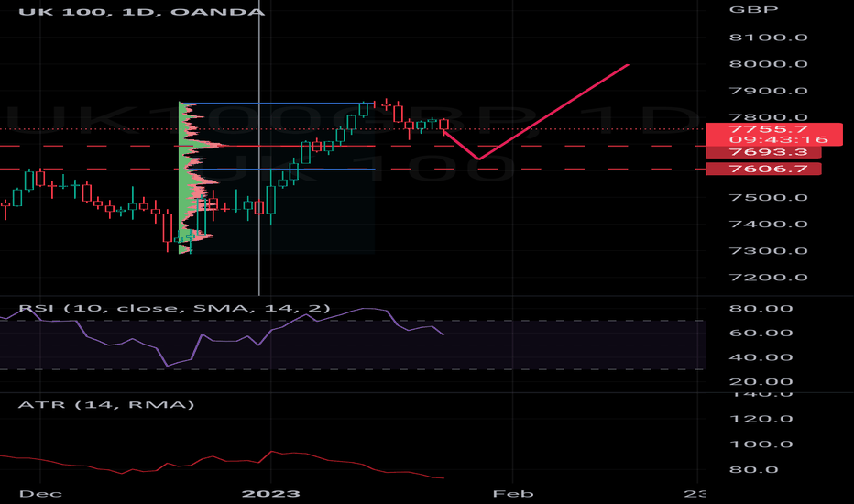This screenshot has width=854, height=504.
Task: Click the RSI (10, close, SMA, 14, 2) legend
Action: pos(174,309)
